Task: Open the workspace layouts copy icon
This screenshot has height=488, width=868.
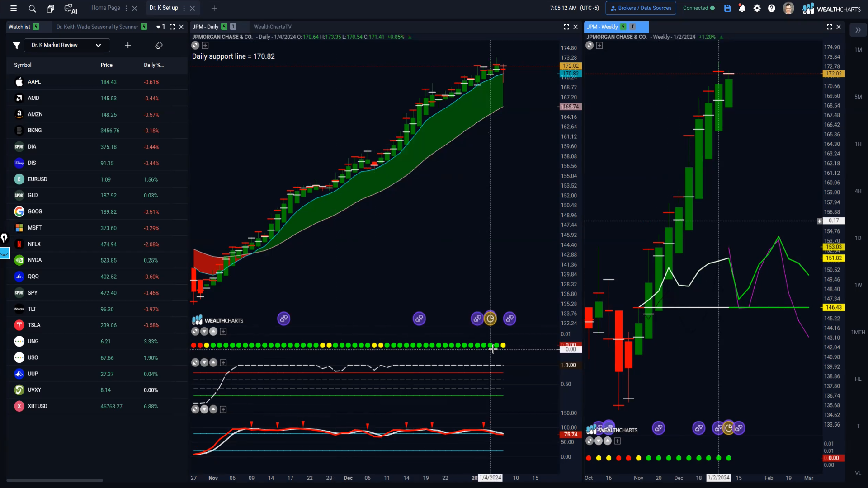Action: pyautogui.click(x=50, y=8)
